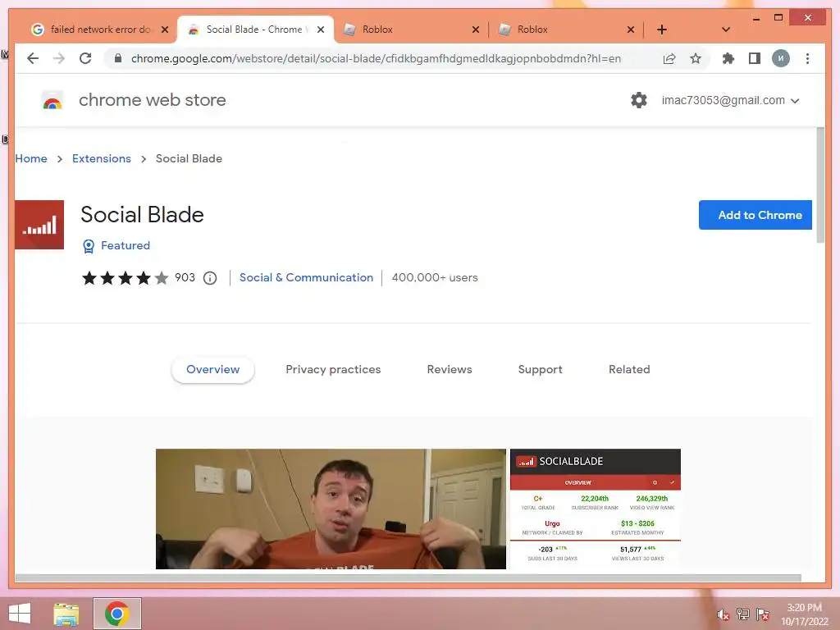Close the Social Blade tab
The height and width of the screenshot is (630, 840).
click(x=321, y=30)
